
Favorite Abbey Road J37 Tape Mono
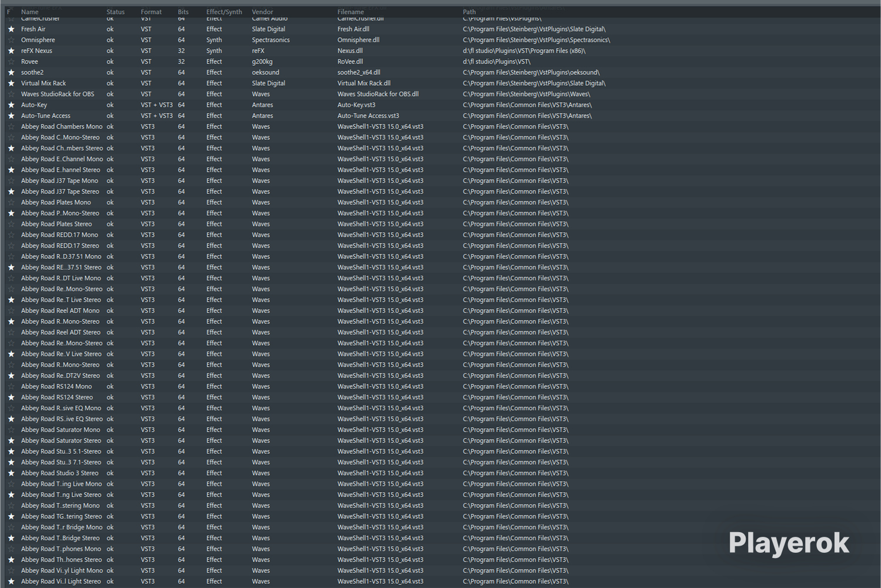click(x=11, y=181)
